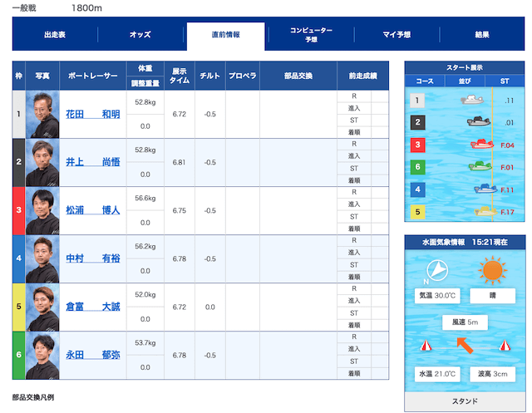This screenshot has width=532, height=413.
Task: Click red number 3 badge in start display
Action: 417,145
